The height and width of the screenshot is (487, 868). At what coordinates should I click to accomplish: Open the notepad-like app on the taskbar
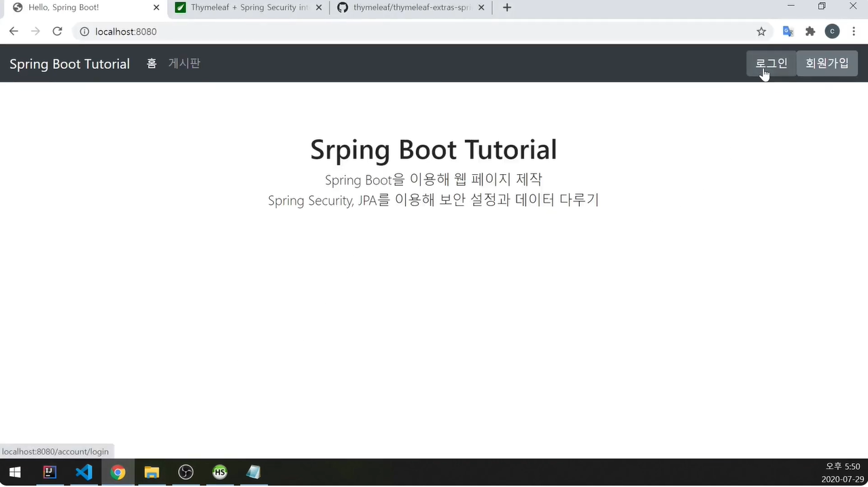[x=254, y=472]
